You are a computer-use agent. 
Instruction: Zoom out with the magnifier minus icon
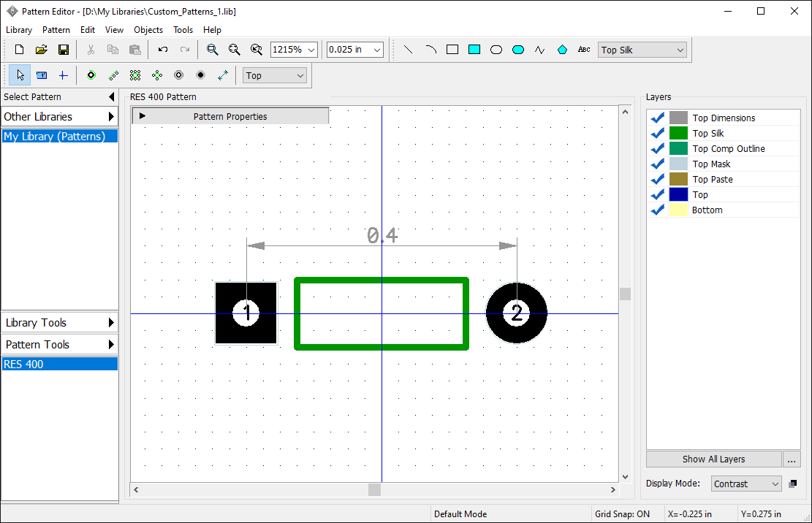234,50
